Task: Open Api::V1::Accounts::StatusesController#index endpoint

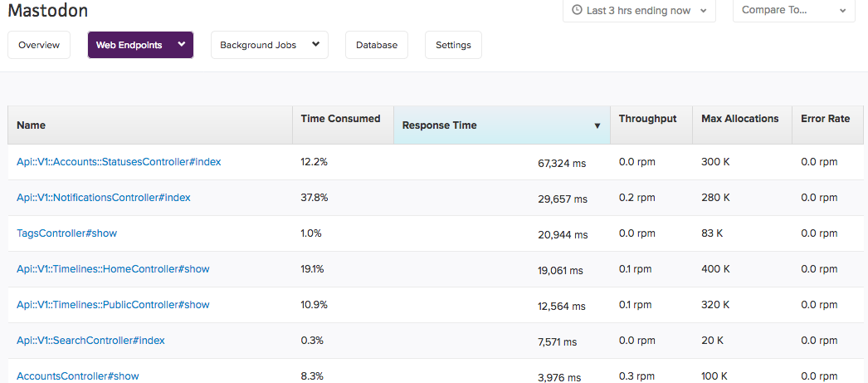Action: 119,162
